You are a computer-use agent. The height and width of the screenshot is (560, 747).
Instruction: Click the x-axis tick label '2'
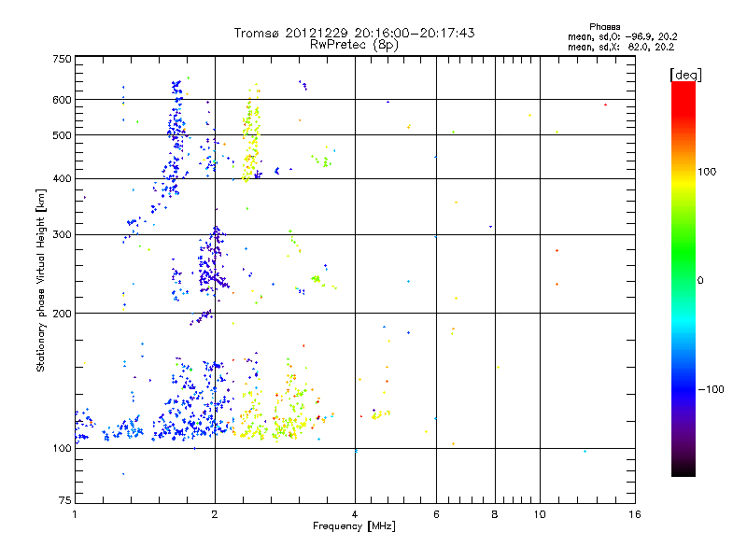215,514
